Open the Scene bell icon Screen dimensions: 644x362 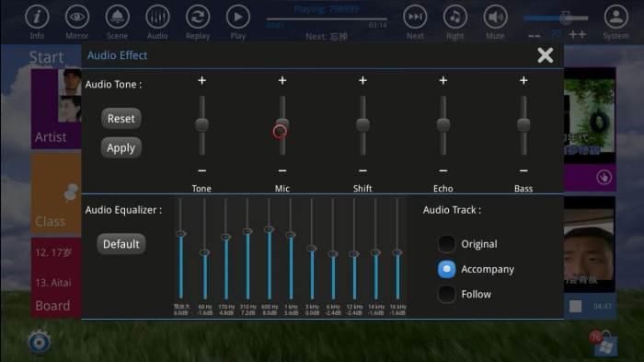tap(117, 18)
